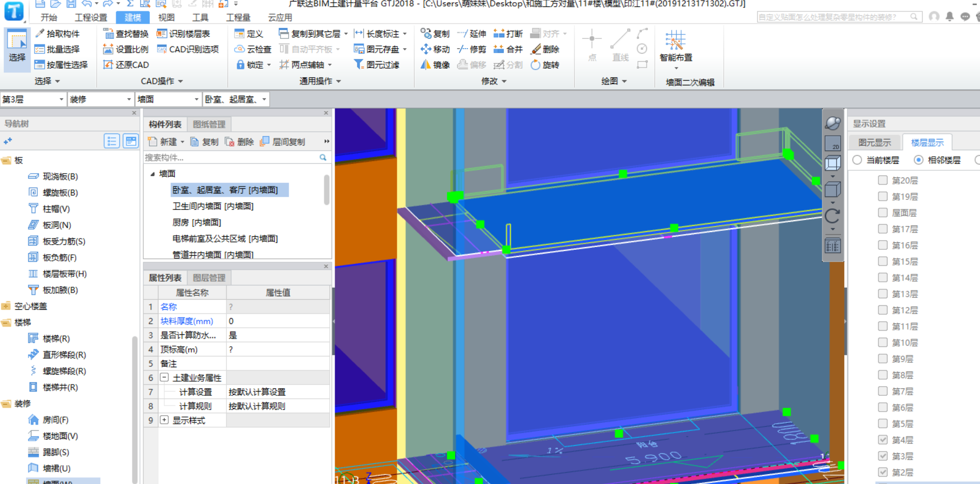Check the 第15层 floor checkbox

pyautogui.click(x=883, y=261)
